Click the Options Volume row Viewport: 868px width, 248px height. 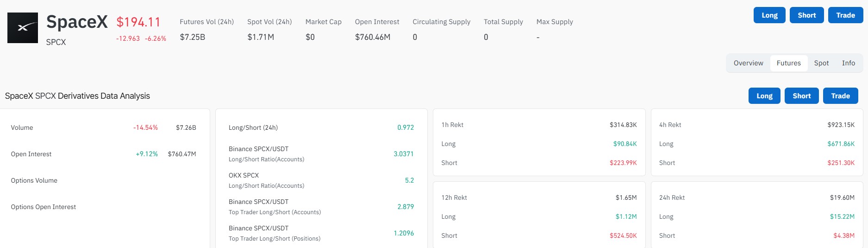click(x=104, y=180)
